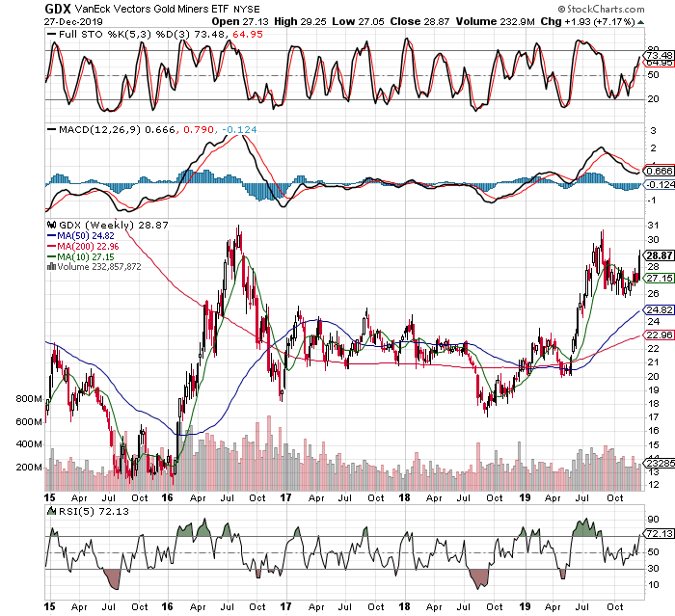Viewport: 675px width, 616px height.
Task: Click the Open 27.13 value
Action: click(240, 21)
